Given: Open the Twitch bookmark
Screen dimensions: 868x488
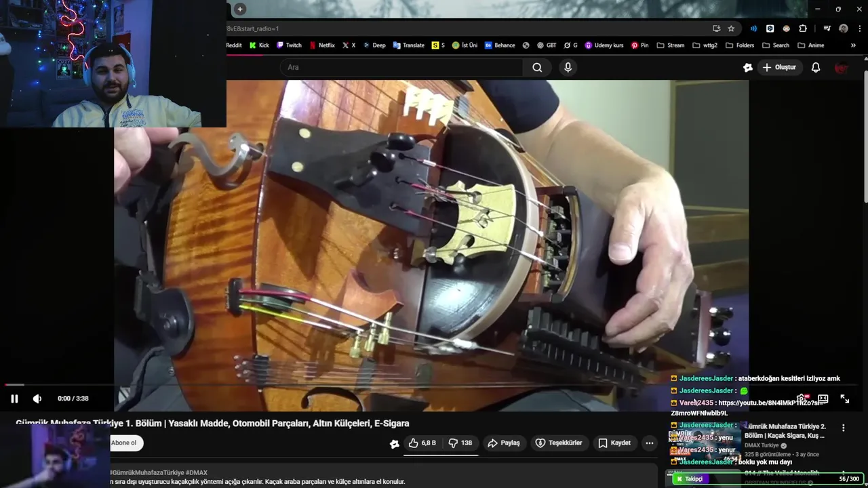Looking at the screenshot, I should [x=289, y=45].
